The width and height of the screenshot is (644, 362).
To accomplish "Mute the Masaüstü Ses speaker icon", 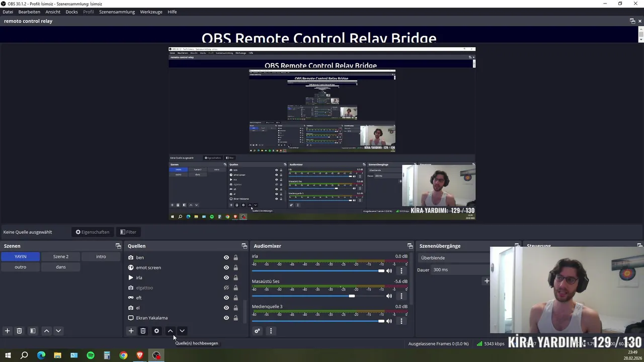I will [x=389, y=296].
